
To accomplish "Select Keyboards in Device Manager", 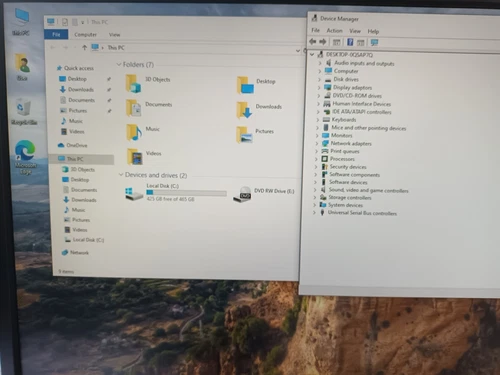I will (x=344, y=120).
